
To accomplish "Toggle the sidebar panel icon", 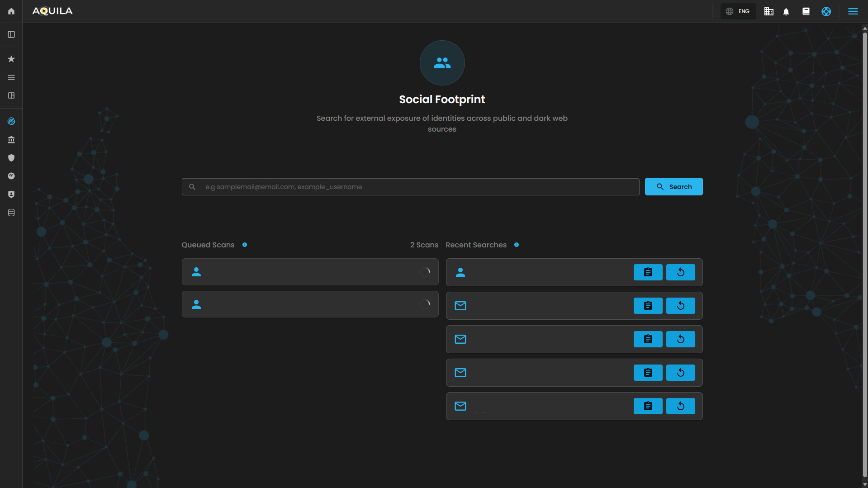I will pos(11,34).
